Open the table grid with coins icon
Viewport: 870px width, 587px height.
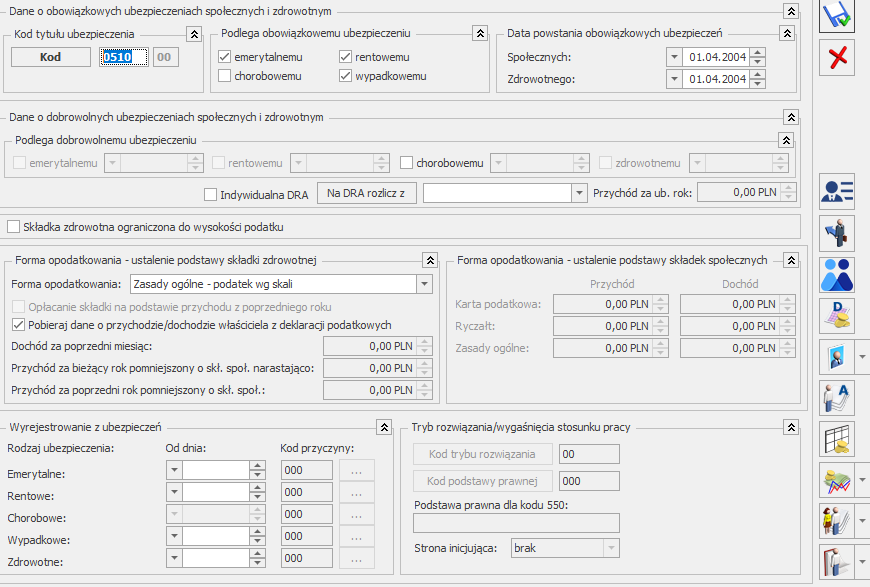coord(837,439)
